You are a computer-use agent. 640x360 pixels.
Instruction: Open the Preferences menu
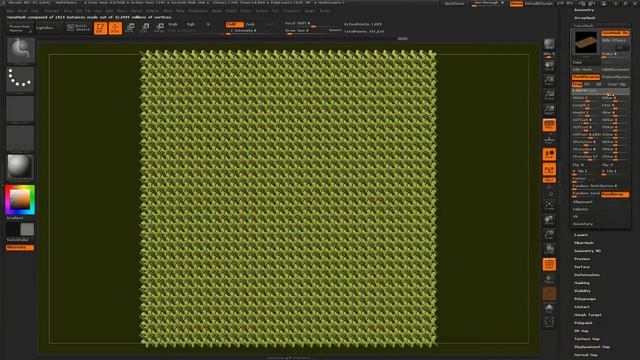[198, 11]
